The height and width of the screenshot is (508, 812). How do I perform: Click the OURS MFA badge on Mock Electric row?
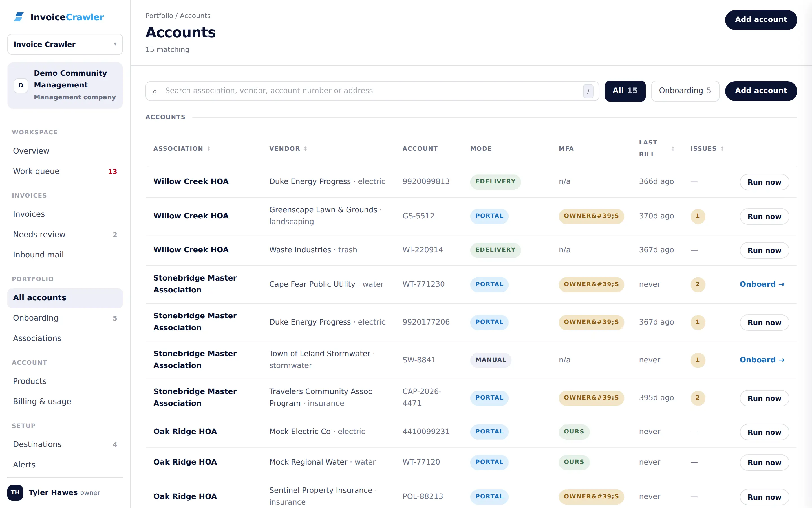tap(574, 432)
